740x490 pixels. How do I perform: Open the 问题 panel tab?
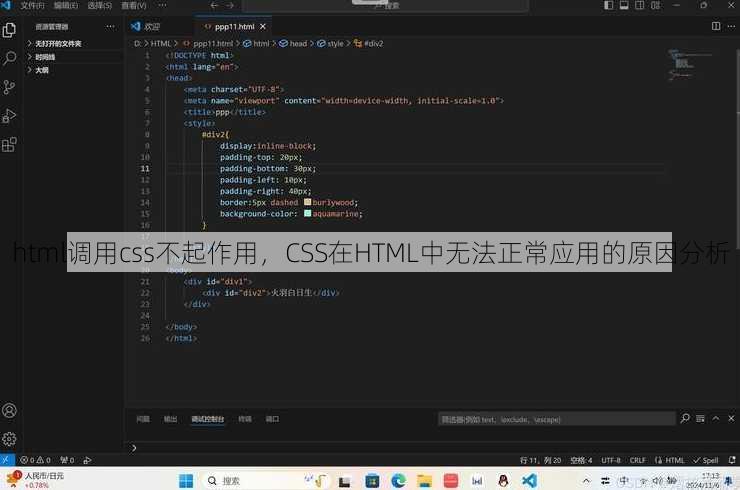coord(143,419)
